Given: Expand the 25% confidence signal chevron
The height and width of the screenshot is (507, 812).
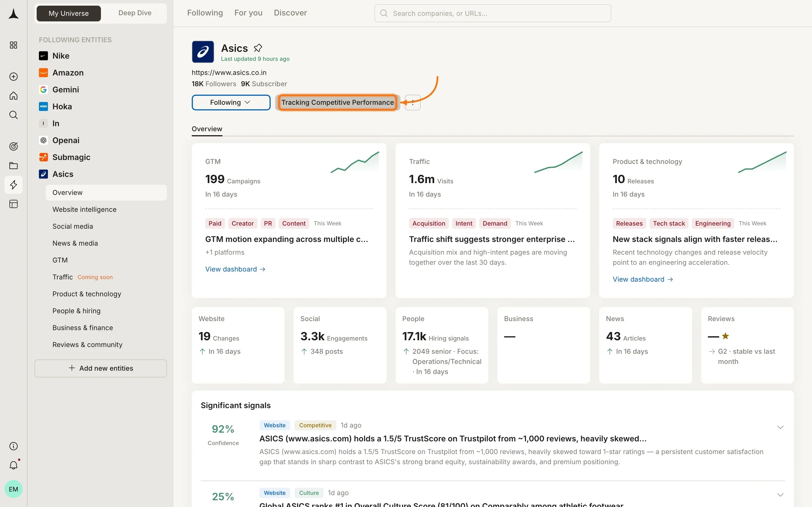Looking at the screenshot, I should 780,495.
